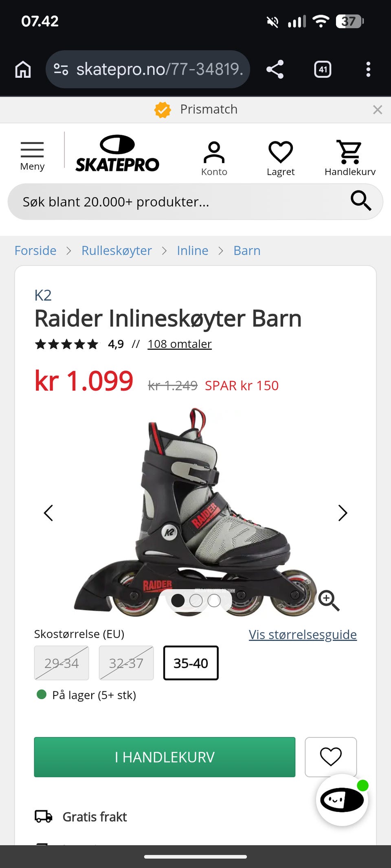
Task: Open the browser tab switcher showing 41
Action: pos(323,69)
